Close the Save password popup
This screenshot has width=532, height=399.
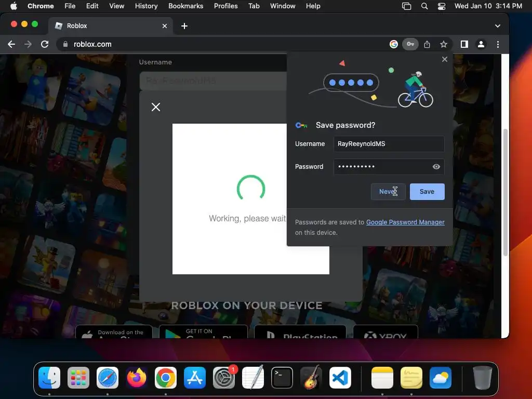[445, 59]
